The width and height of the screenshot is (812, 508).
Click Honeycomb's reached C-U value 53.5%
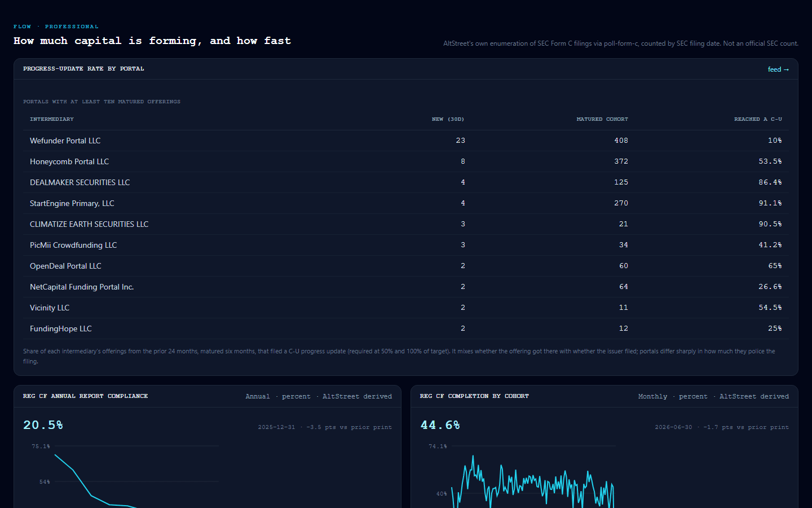[770, 161]
